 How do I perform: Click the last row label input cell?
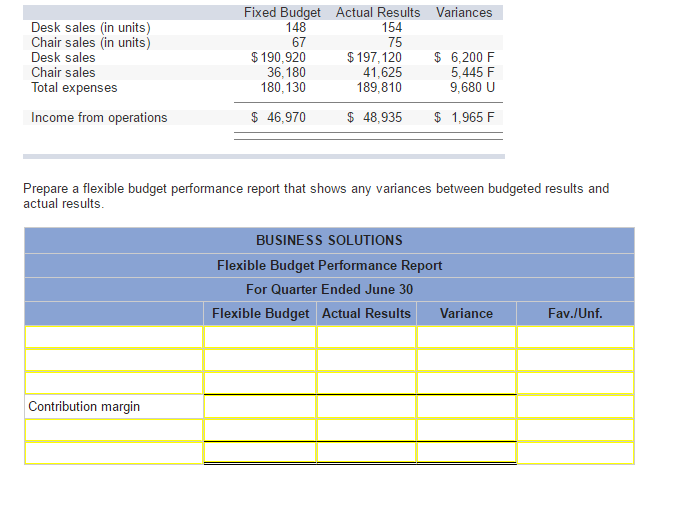click(x=114, y=453)
